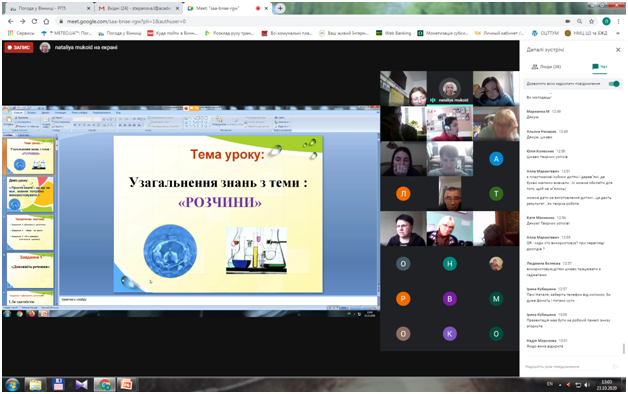Bookmark this page with the star
The height and width of the screenshot is (394, 628).
click(x=592, y=22)
